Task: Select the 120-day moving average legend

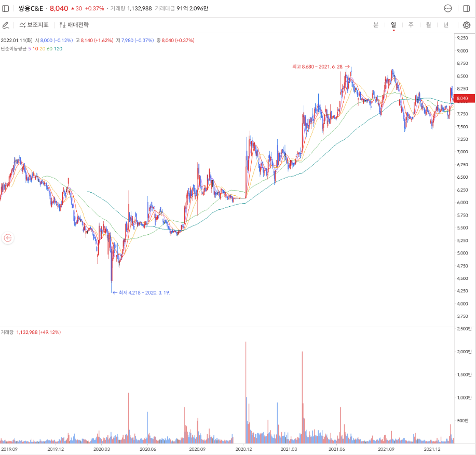Action: point(58,49)
